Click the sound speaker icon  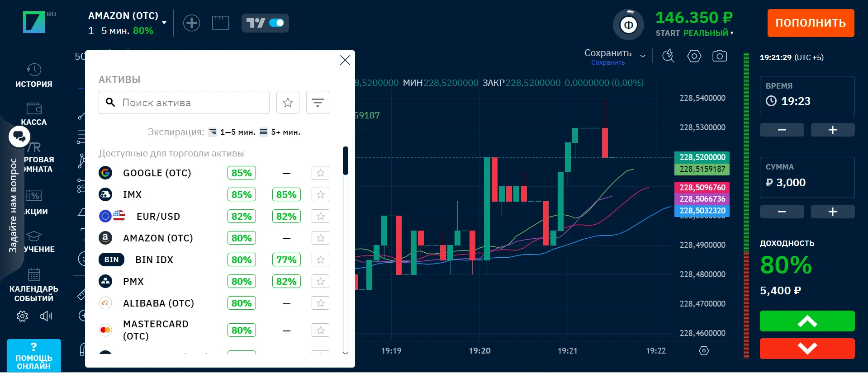click(x=46, y=316)
